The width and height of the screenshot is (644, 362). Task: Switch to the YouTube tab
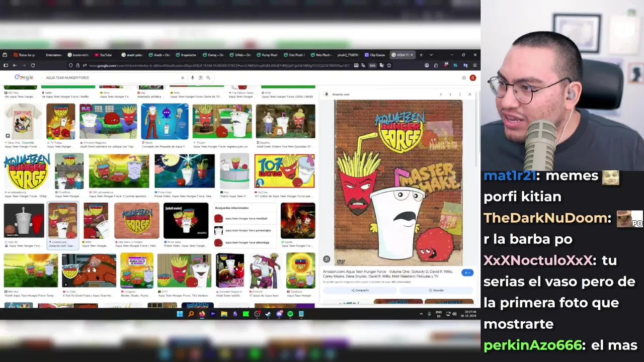click(104, 55)
